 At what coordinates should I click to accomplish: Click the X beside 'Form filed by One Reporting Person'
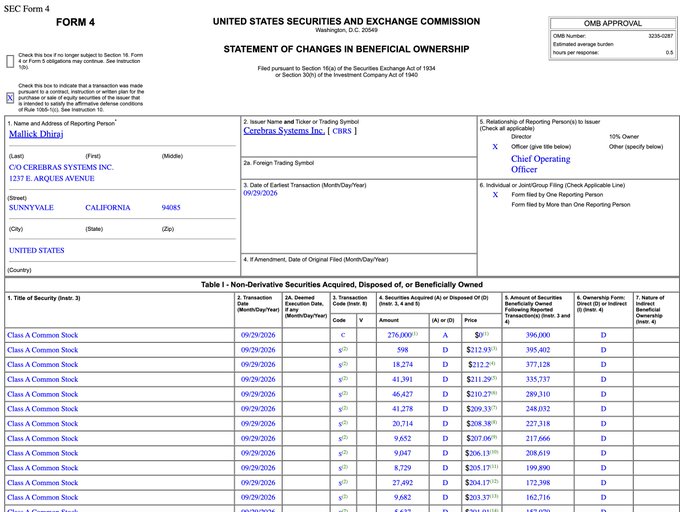coord(495,195)
